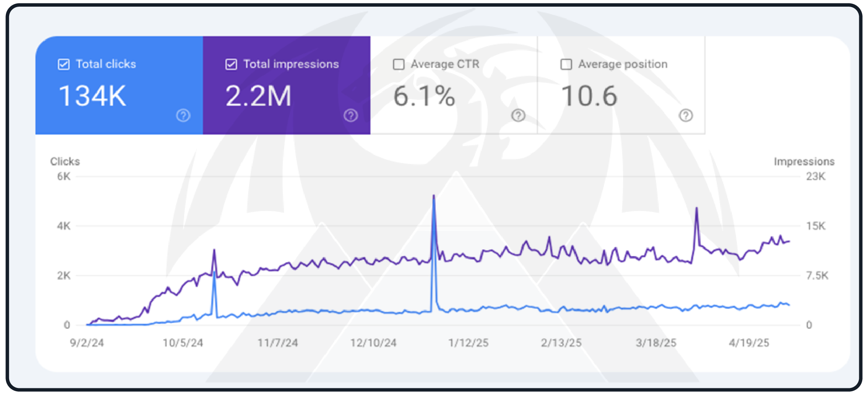Click the Impressions axis title
The height and width of the screenshot is (395, 868).
coord(804,161)
